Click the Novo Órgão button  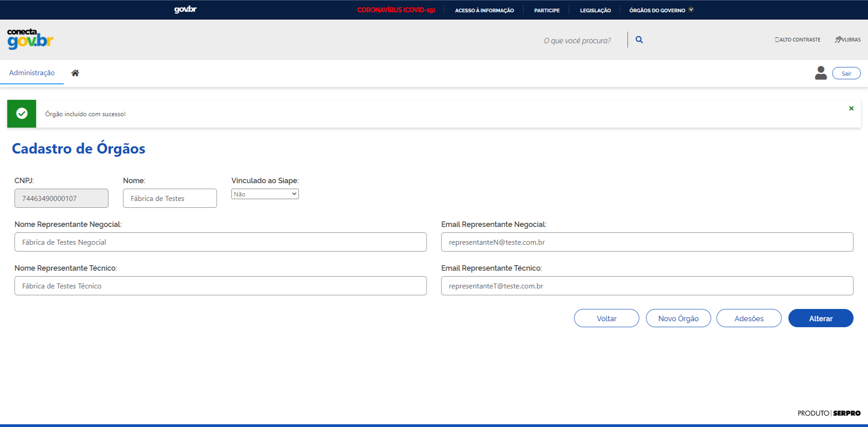(678, 318)
